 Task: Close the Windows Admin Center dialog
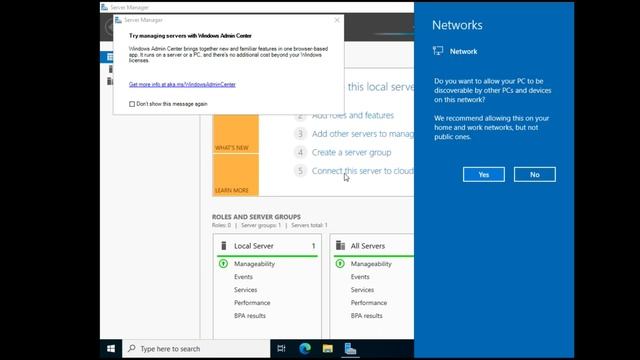[337, 20]
